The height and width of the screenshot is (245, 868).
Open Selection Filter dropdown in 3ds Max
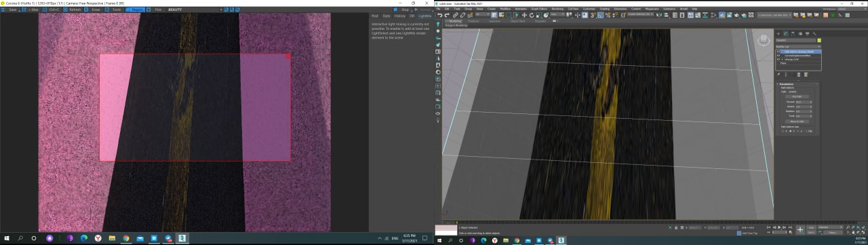coord(482,14)
